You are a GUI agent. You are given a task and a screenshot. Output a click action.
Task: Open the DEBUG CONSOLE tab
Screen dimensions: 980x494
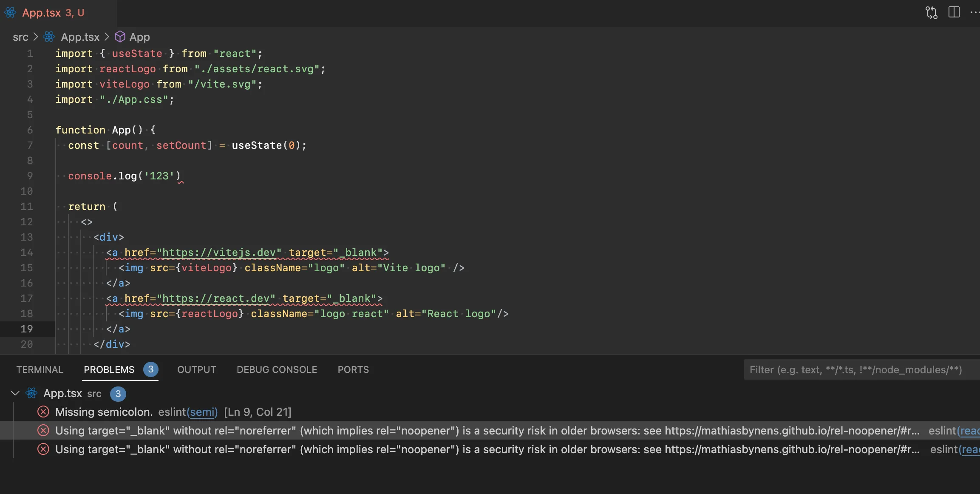click(x=277, y=369)
